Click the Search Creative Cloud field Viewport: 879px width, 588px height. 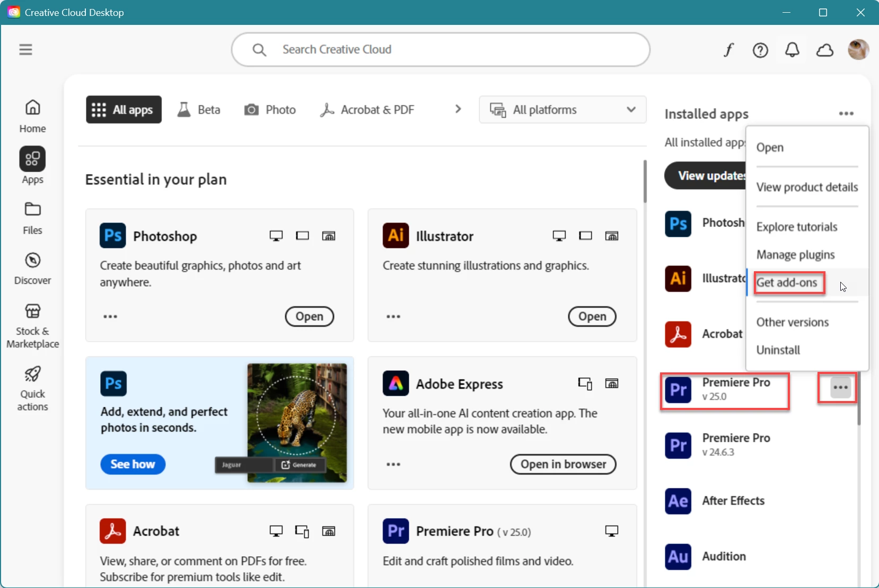click(441, 50)
